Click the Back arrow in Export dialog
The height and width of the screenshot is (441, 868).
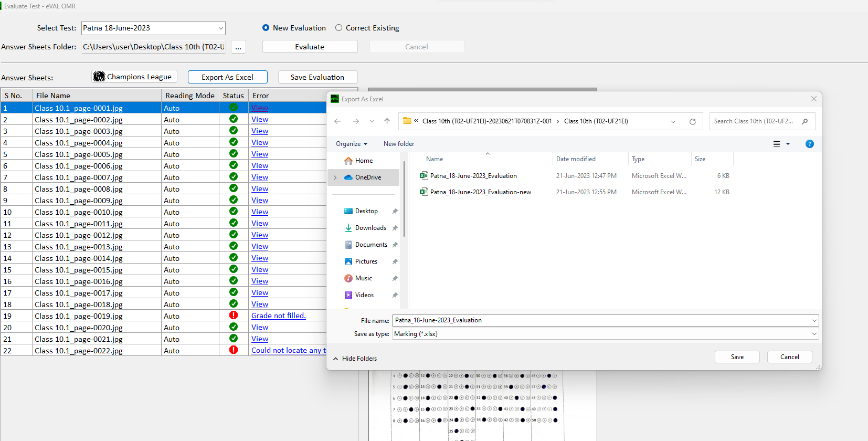[x=337, y=121]
